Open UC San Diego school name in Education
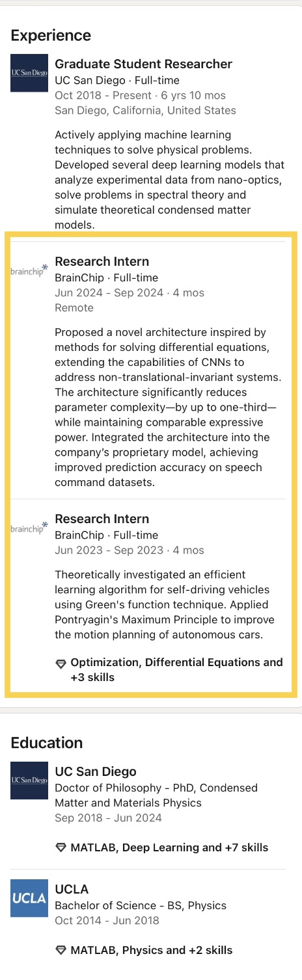The width and height of the screenshot is (302, 980). coord(96,771)
